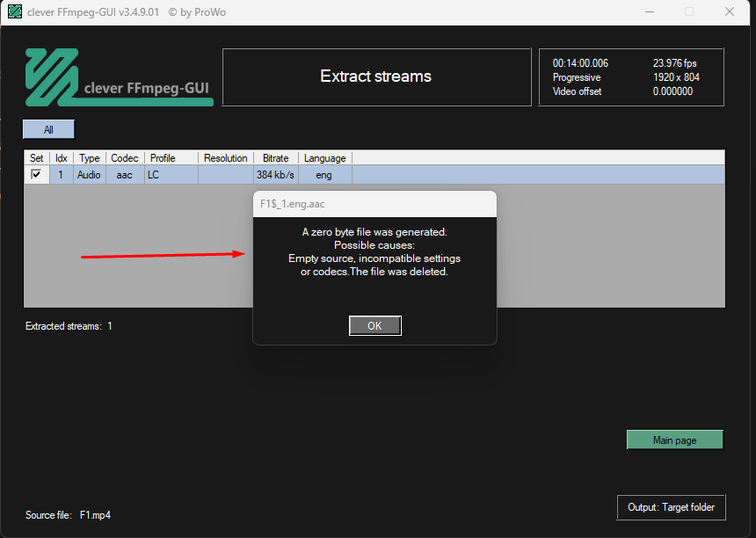The image size is (756, 538).
Task: Click the Extract streams heading box
Action: (376, 76)
